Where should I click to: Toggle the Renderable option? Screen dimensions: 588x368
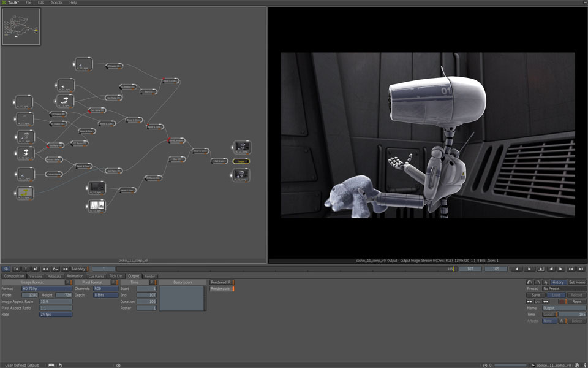point(222,289)
